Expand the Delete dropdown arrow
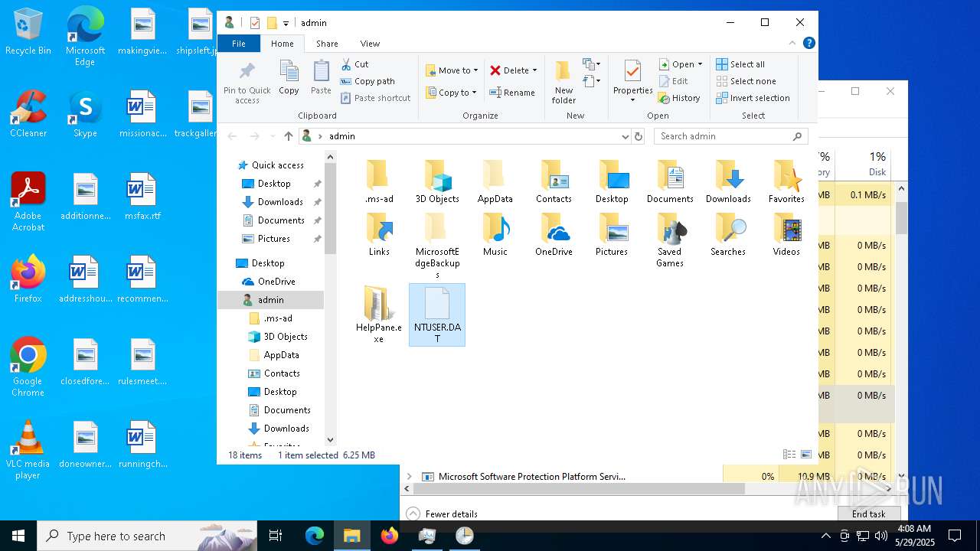The width and height of the screenshot is (980, 551). (x=534, y=70)
